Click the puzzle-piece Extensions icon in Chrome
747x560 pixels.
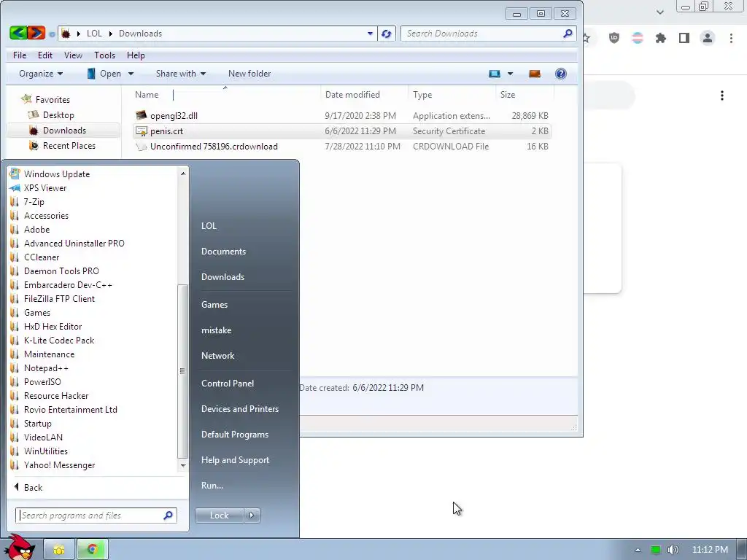[661, 38]
